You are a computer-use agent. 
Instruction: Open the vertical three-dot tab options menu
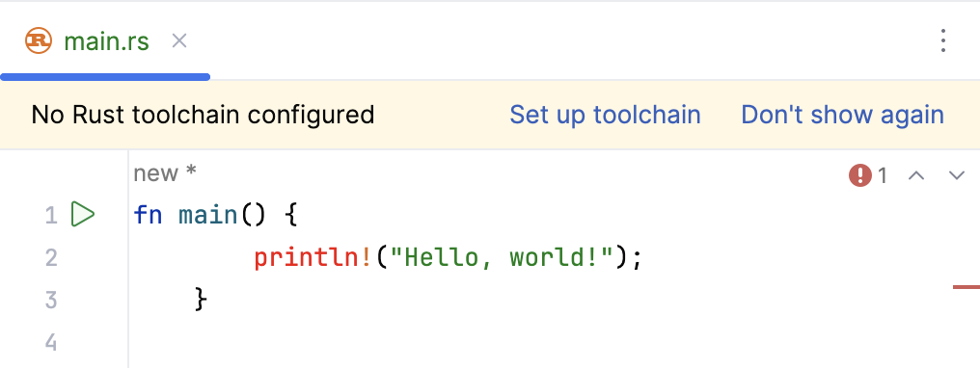(x=943, y=41)
